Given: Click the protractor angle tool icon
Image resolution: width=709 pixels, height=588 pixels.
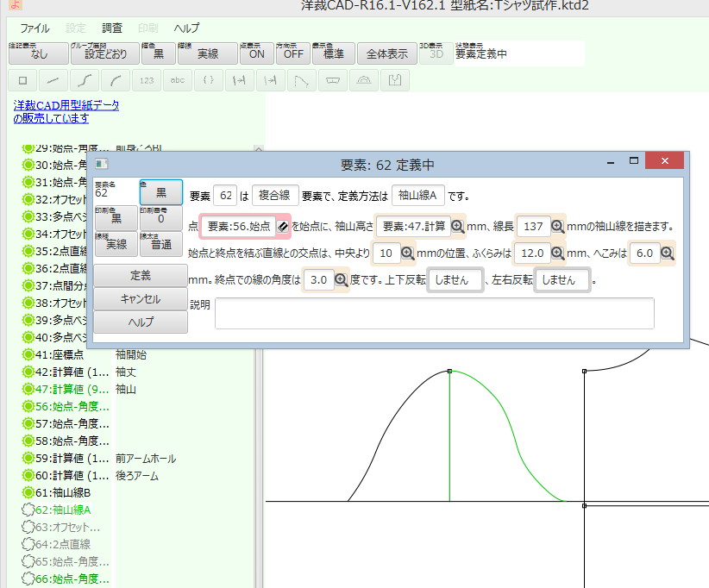Looking at the screenshot, I should tap(364, 80).
